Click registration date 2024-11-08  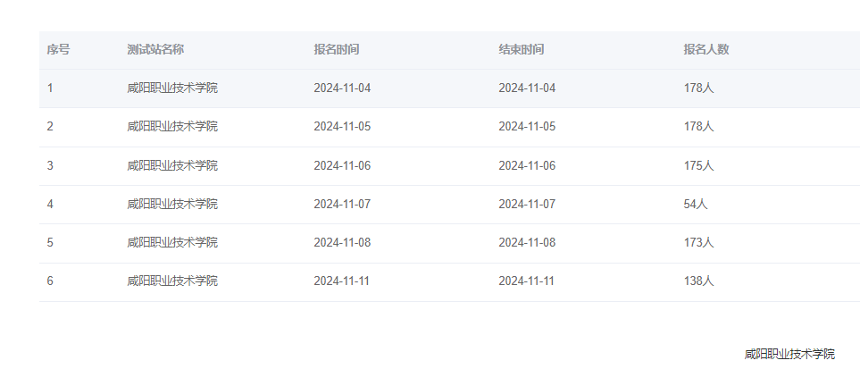click(x=342, y=243)
